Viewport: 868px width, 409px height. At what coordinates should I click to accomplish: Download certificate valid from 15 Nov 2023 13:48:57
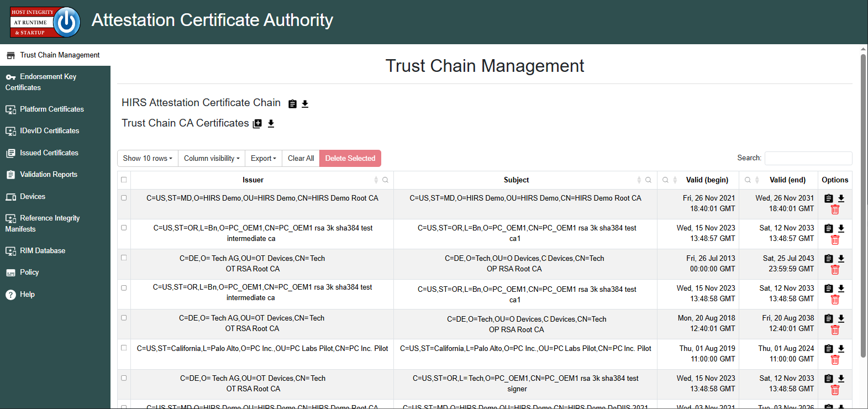[x=841, y=228]
